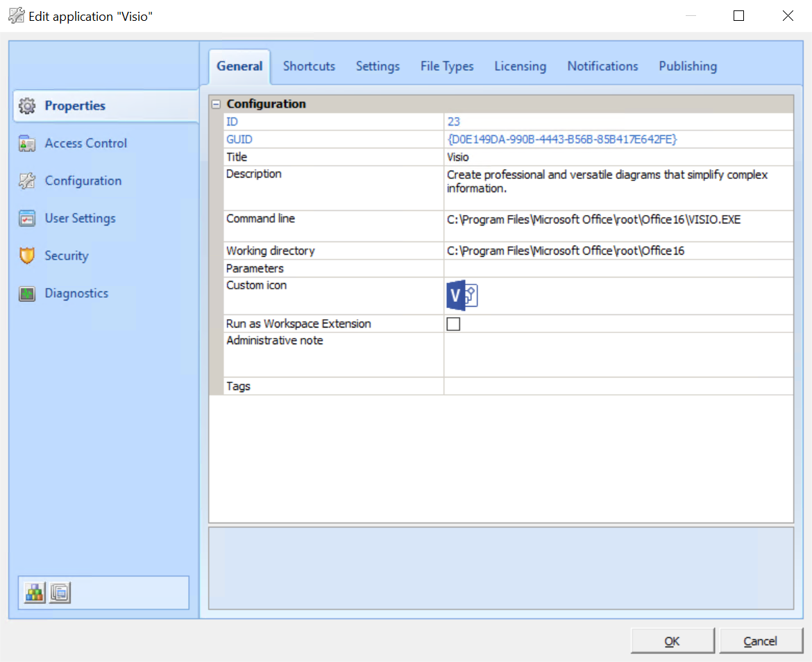Confirm changes with the OK button
The image size is (812, 662).
pos(673,641)
